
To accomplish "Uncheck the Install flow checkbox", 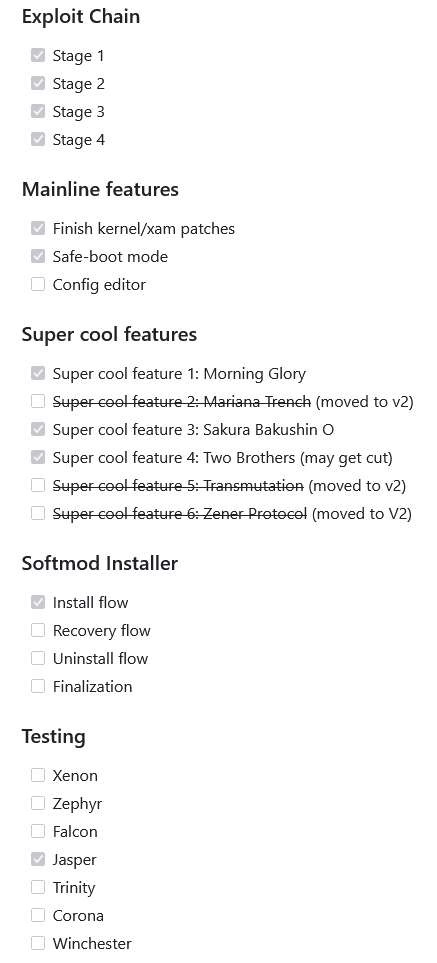I will click(38, 602).
